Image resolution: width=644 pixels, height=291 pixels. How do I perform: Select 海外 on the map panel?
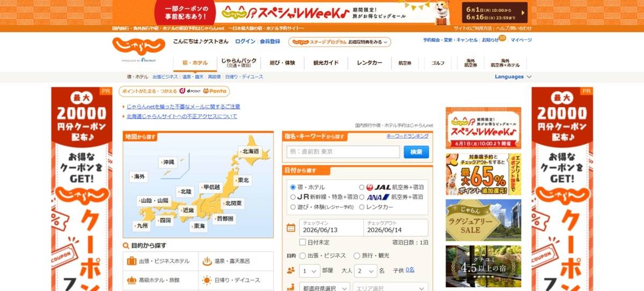(x=139, y=176)
